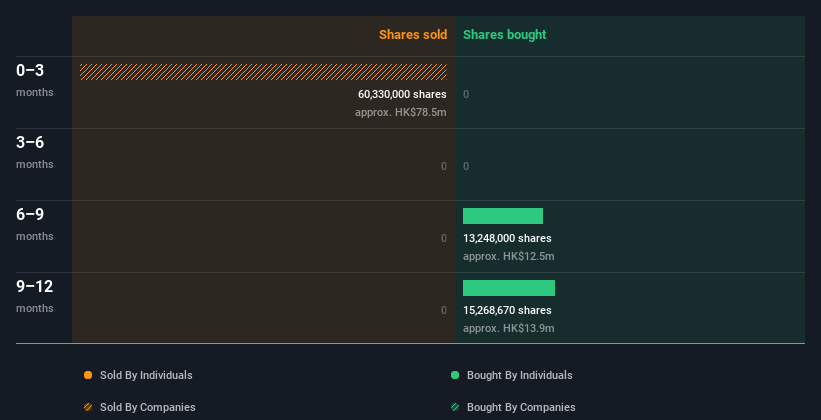The width and height of the screenshot is (821, 420).
Task: Click the hatched Sold By Companies legend icon
Action: (x=88, y=407)
